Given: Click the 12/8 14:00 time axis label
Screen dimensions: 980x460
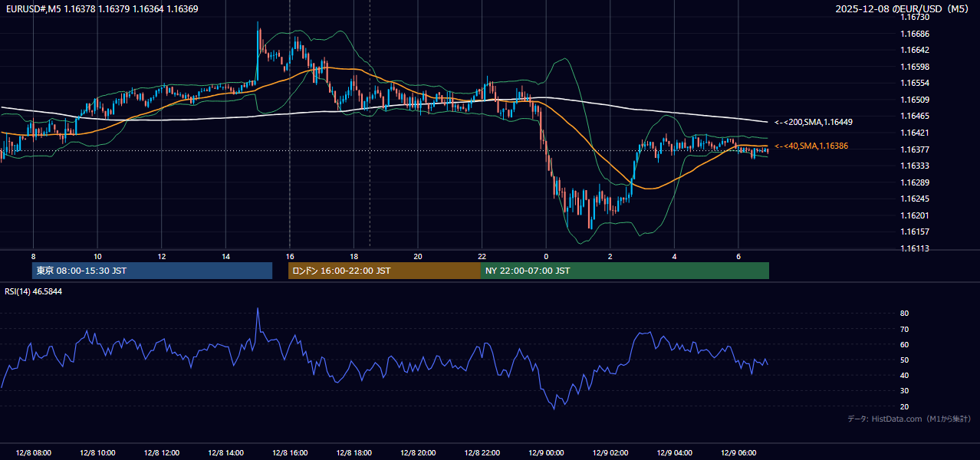Looking at the screenshot, I should point(225,453).
